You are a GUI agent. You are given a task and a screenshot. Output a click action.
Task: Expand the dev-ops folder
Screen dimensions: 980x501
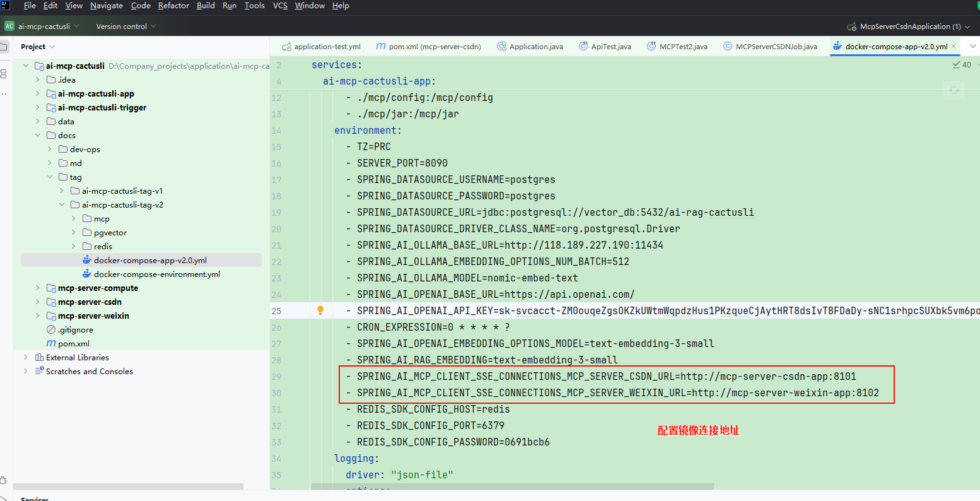coord(50,149)
